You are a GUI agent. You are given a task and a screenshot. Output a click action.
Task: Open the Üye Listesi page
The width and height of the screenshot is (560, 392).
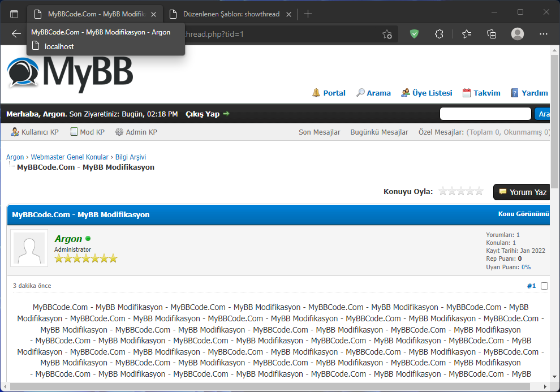pos(432,93)
